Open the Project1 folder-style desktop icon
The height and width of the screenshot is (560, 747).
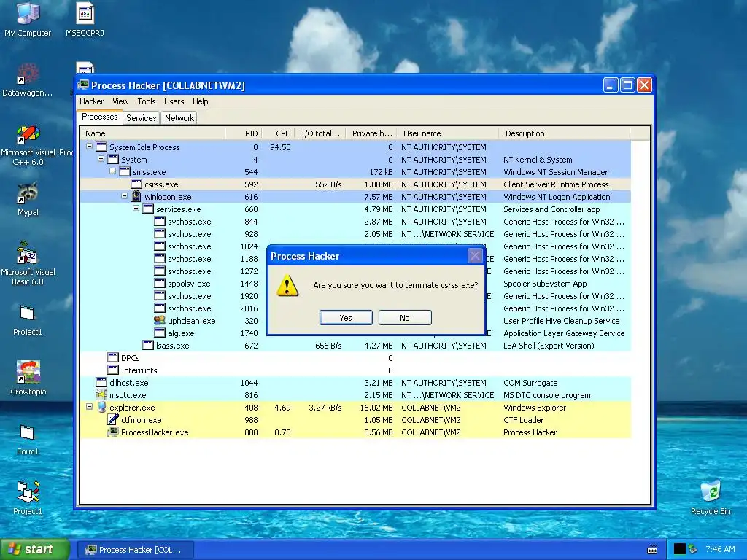click(x=28, y=320)
